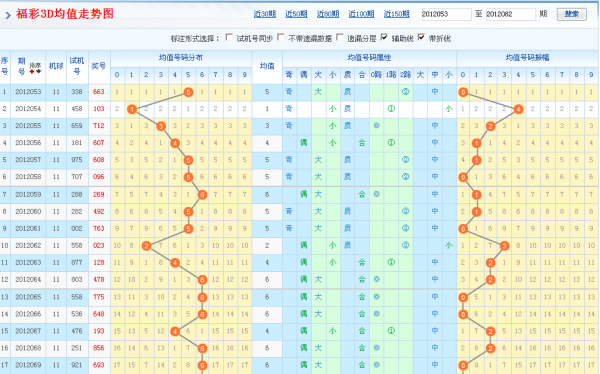
Task: Open the 近150期 link
Action: tap(397, 14)
